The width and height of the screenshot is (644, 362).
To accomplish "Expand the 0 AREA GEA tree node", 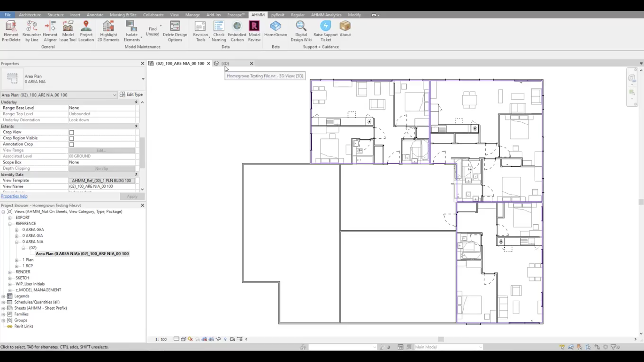I will click(16, 230).
